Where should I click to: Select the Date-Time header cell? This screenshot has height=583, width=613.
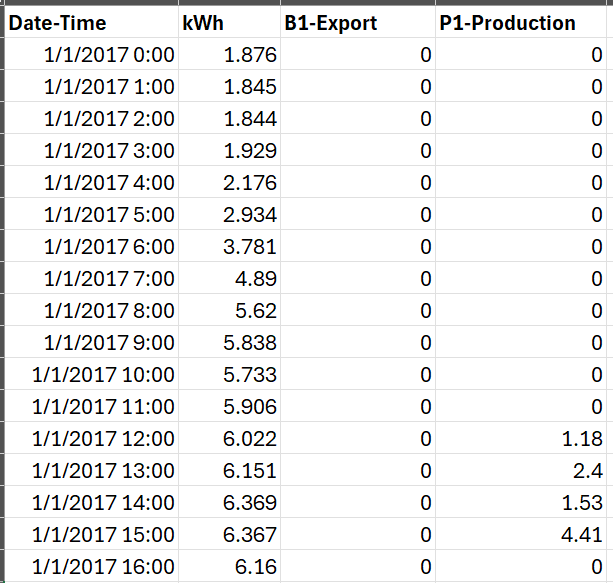[90, 23]
